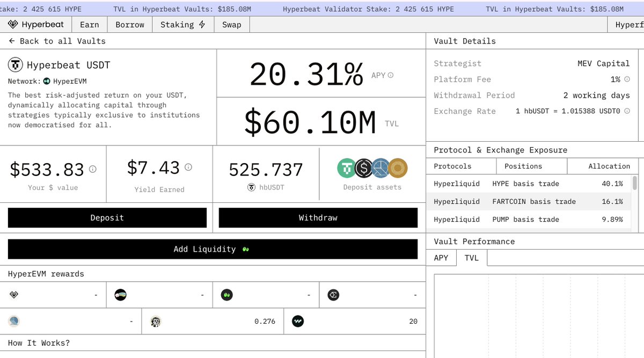Click the hexagon-arrow reward icon
The width and height of the screenshot is (644, 358).
click(333, 295)
